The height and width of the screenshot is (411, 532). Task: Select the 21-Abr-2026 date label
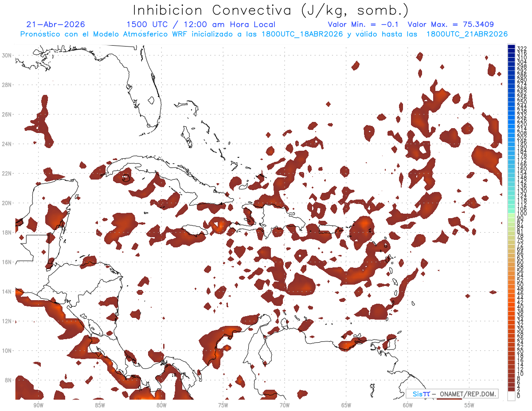(55, 24)
